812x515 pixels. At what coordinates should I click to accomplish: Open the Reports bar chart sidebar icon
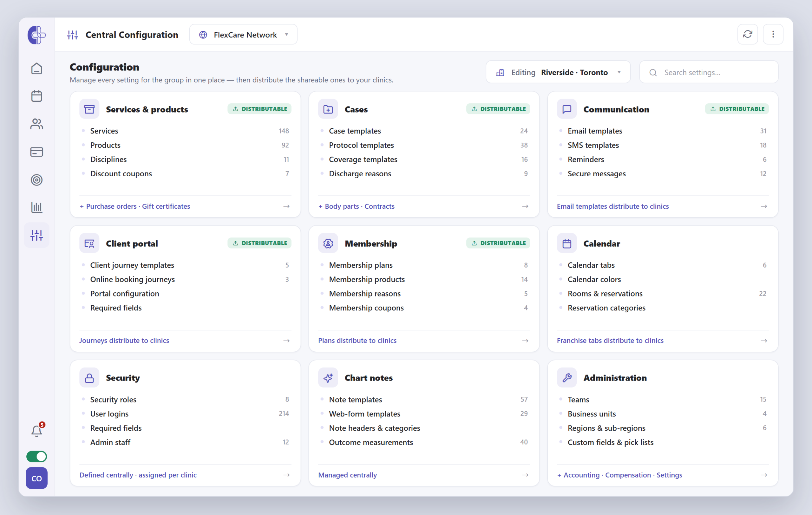[36, 207]
